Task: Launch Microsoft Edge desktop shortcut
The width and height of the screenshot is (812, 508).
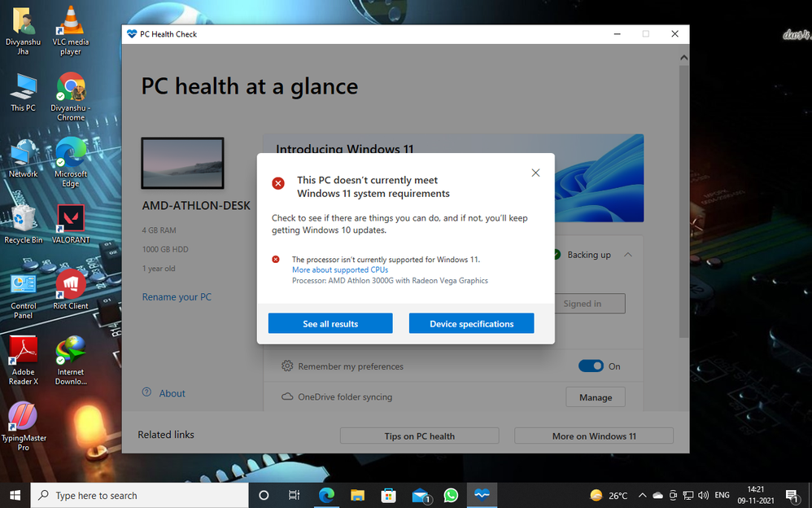Action: tap(71, 162)
